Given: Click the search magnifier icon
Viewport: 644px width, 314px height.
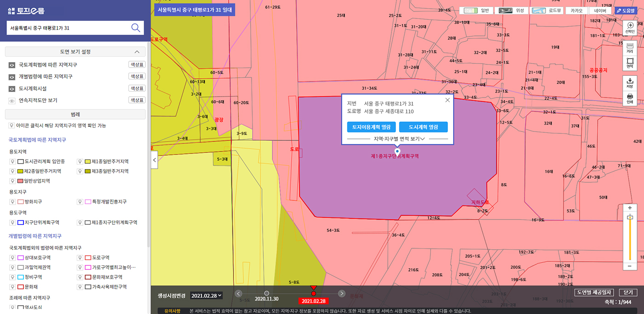Looking at the screenshot, I should pos(136,28).
